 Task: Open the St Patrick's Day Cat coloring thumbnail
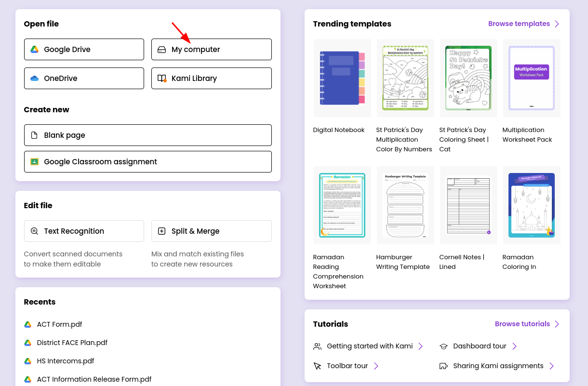pos(468,78)
